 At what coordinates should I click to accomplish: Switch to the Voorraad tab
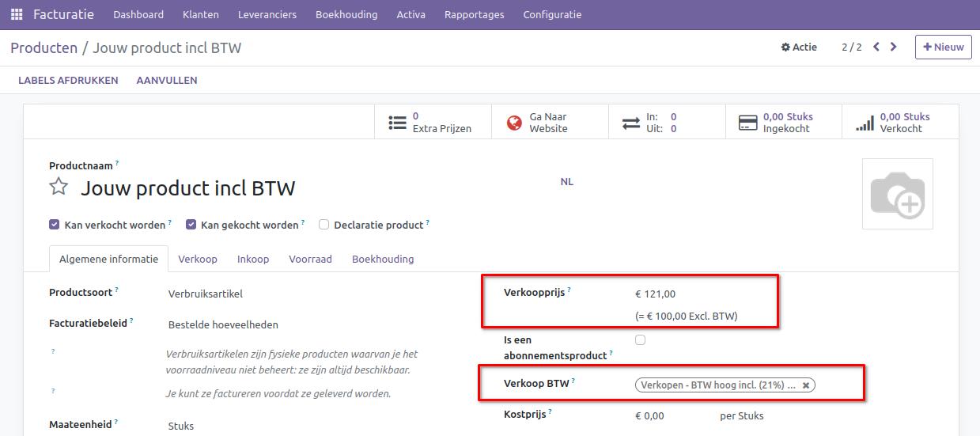(x=310, y=259)
